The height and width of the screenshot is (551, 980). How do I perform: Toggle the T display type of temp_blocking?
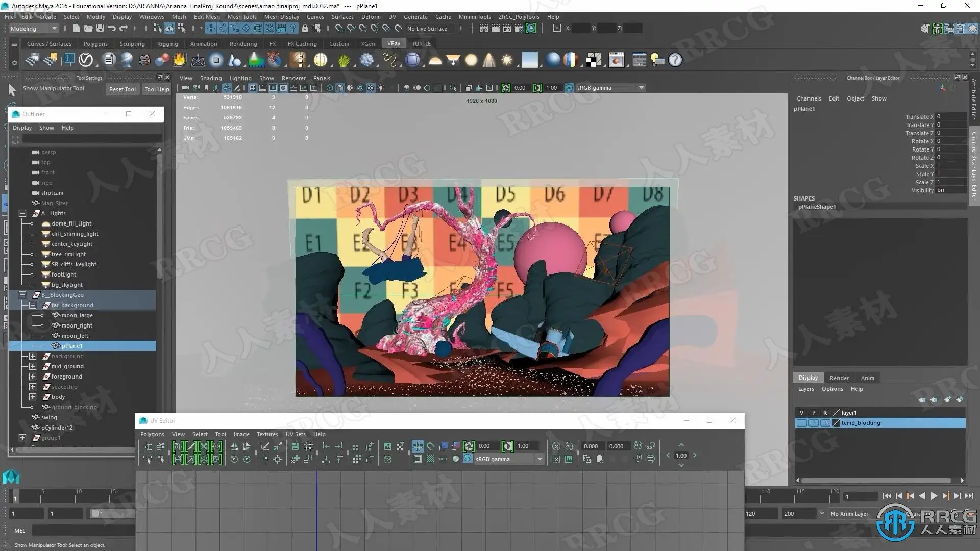tap(825, 423)
